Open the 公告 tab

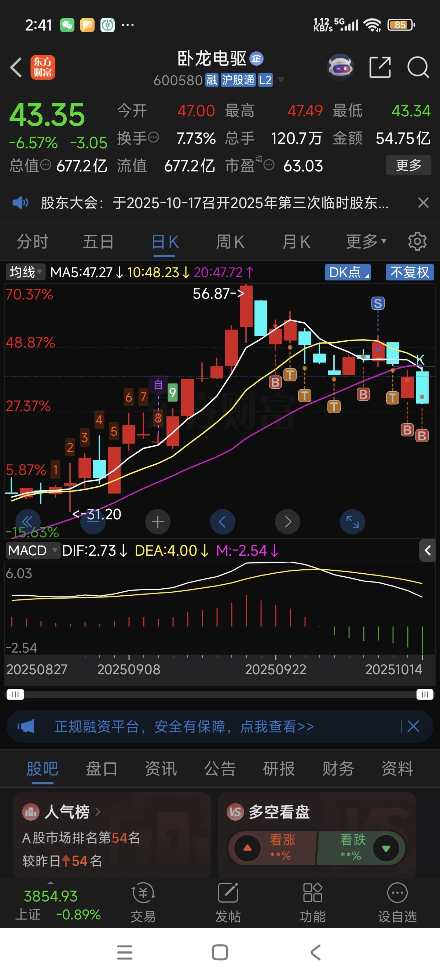point(220,769)
